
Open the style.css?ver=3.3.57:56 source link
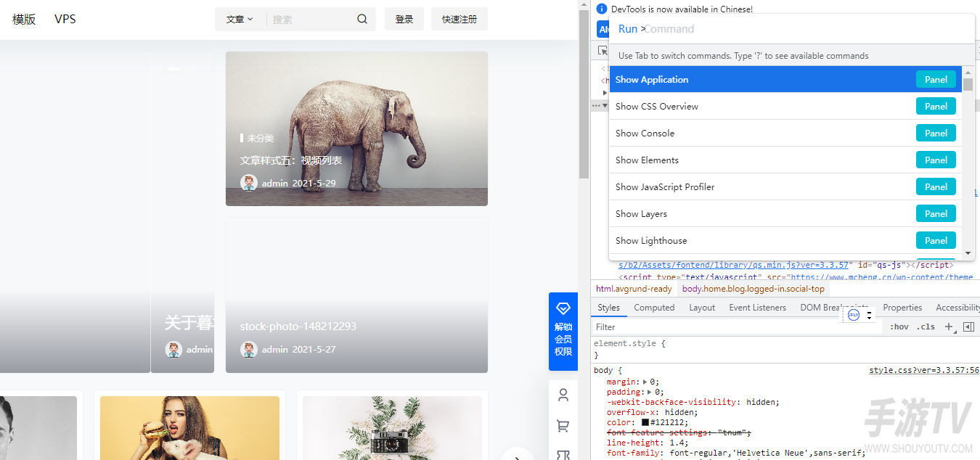pos(924,370)
